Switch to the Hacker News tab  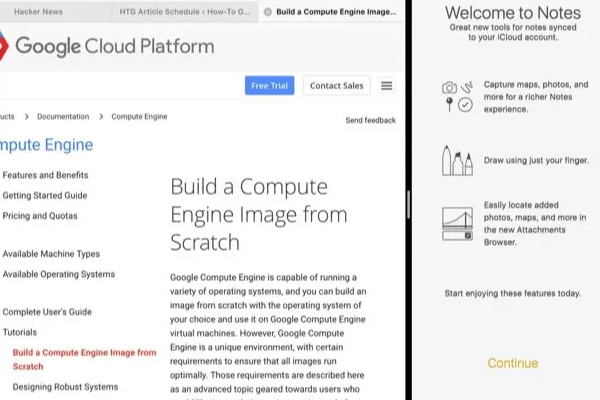38,12
